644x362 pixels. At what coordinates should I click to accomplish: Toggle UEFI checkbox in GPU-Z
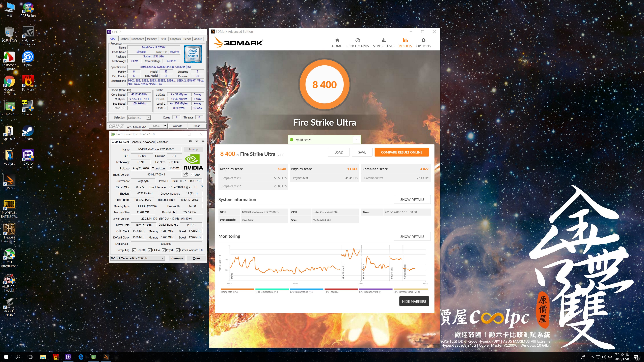pyautogui.click(x=193, y=175)
